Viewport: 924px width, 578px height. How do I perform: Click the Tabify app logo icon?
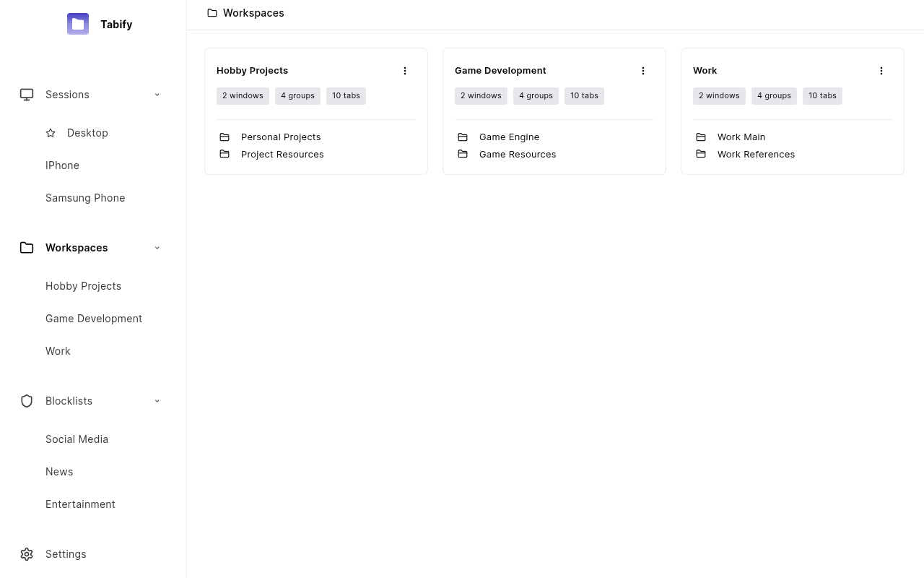(77, 24)
